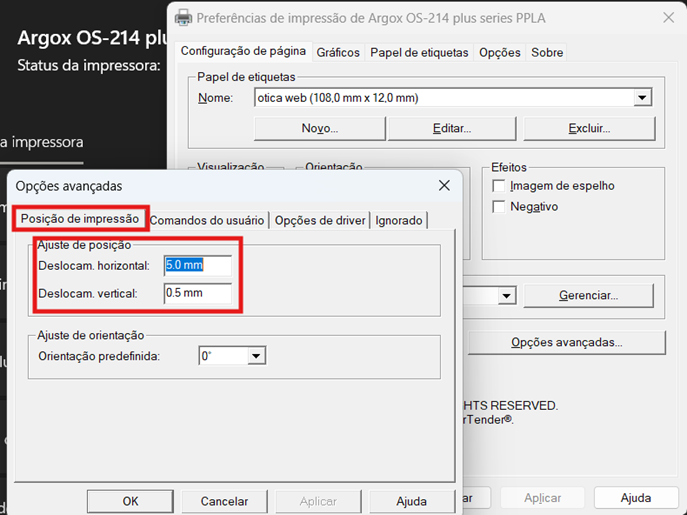Viewport: 687px width, 515px height.
Task: Click Cancelar in Opções avançadas dialog
Action: pyautogui.click(x=224, y=501)
